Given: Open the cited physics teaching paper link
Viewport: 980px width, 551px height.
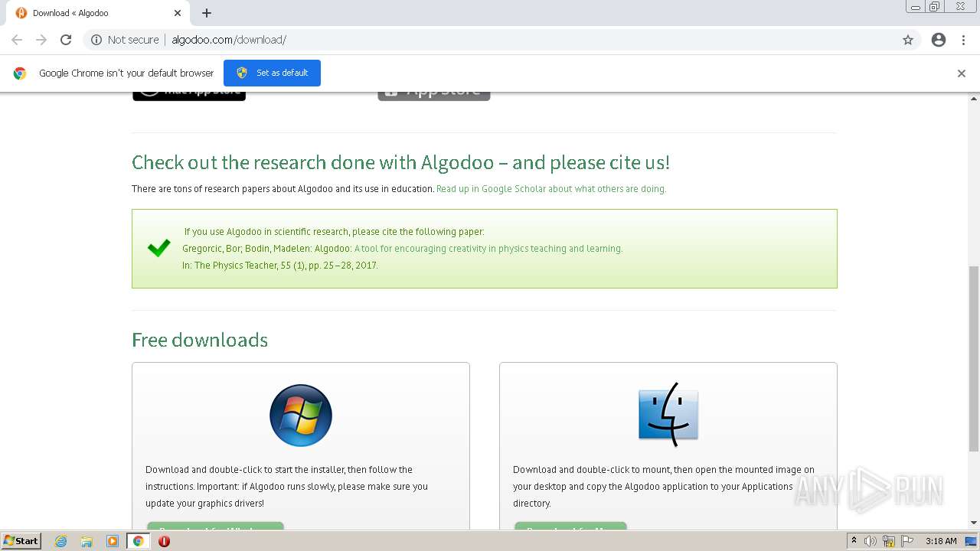Looking at the screenshot, I should coord(488,248).
